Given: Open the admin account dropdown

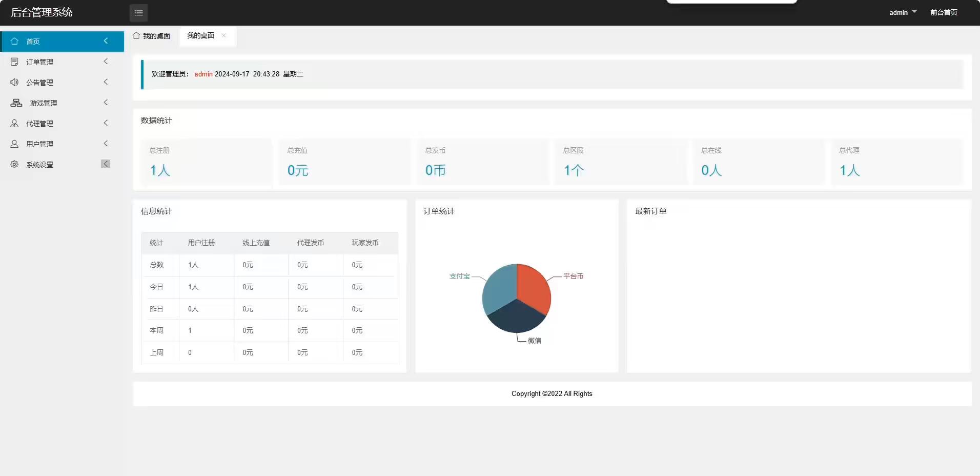Looking at the screenshot, I should point(903,12).
